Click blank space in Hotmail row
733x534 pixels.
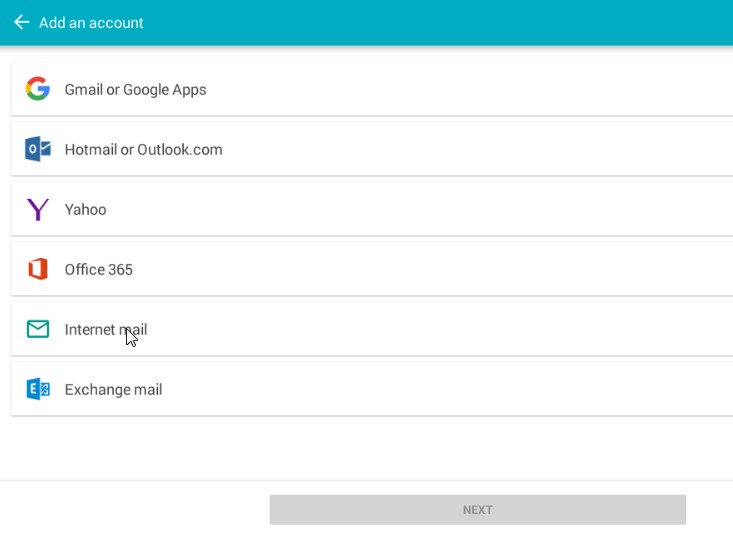tap(467, 149)
